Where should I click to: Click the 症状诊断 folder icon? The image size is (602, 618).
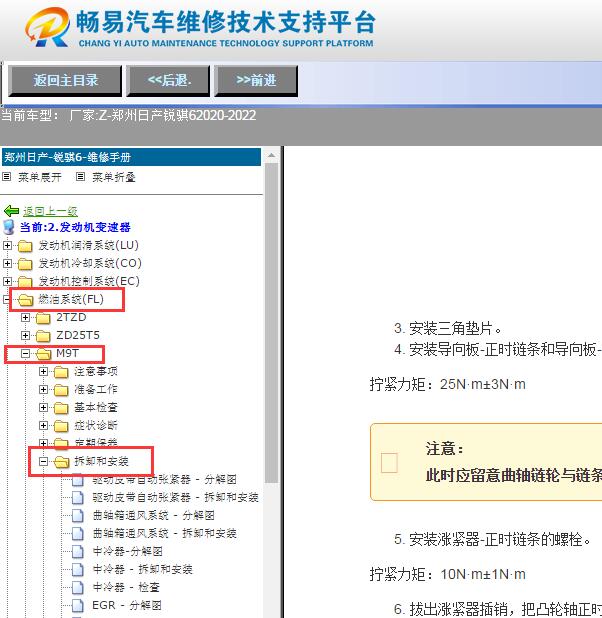click(62, 426)
